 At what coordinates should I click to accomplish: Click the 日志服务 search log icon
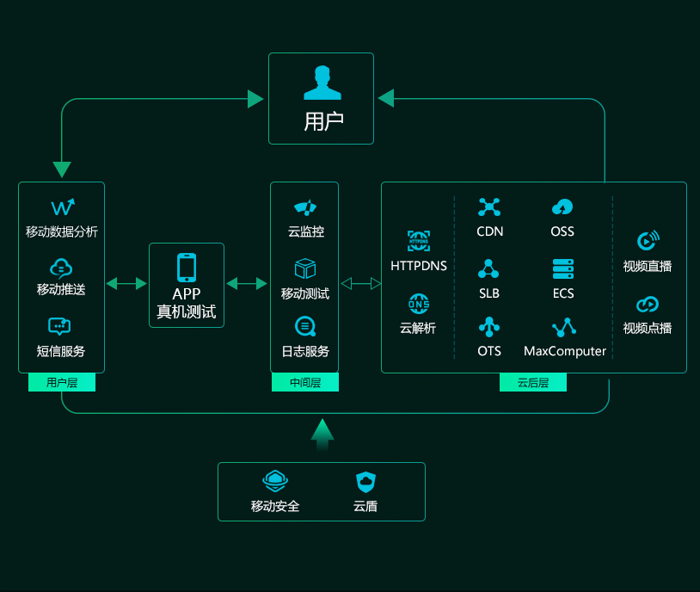click(305, 326)
